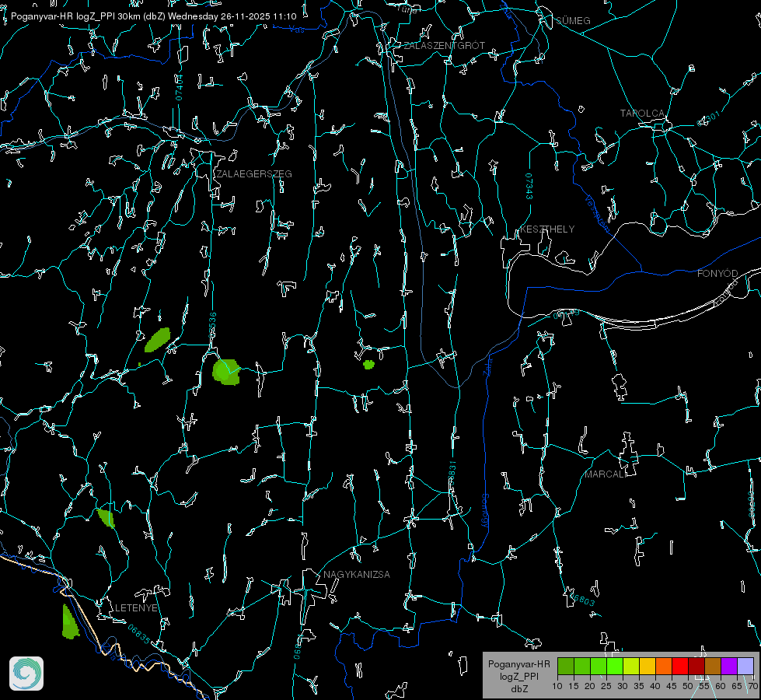Click the Poganyvar-HR radar title text
This screenshot has width=761, height=700.
click(153, 16)
